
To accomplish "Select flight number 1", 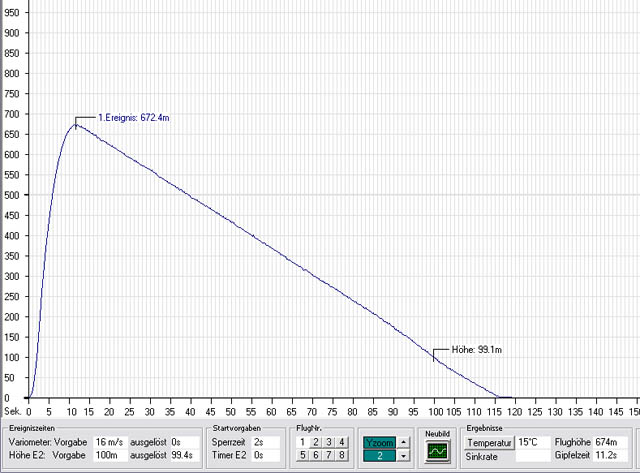I will (x=305, y=442).
